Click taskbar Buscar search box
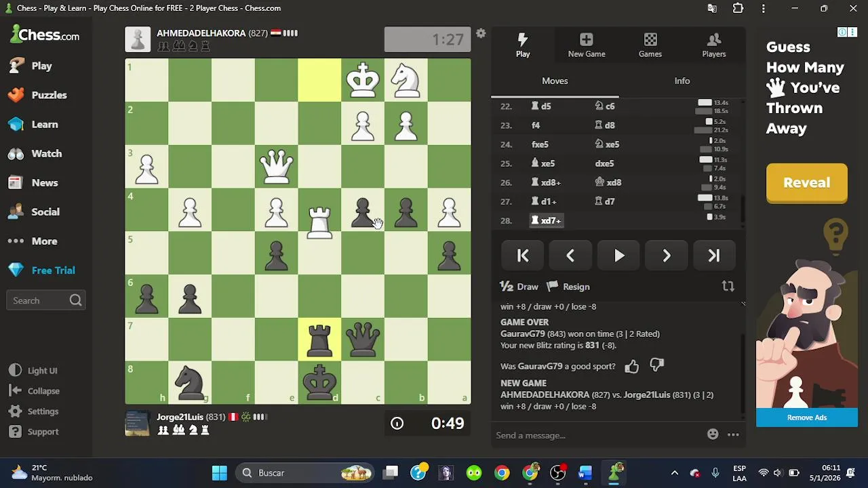The image size is (868, 488). pos(306,472)
